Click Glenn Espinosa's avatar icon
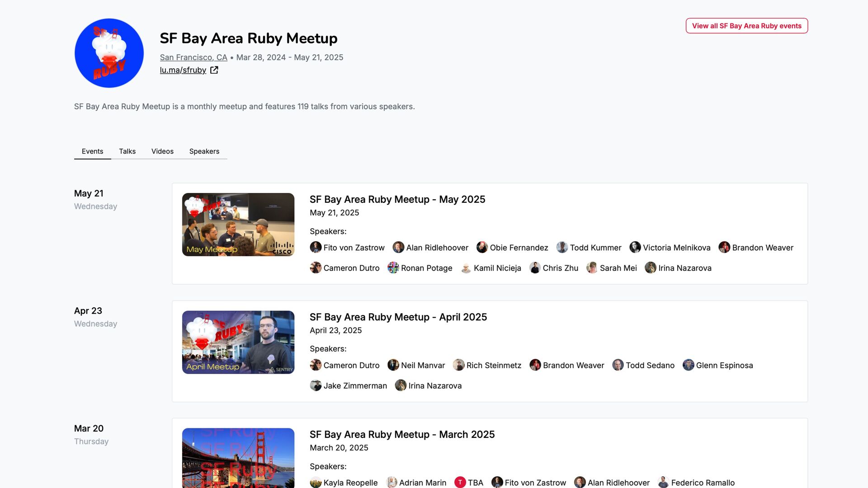The height and width of the screenshot is (488, 868). pyautogui.click(x=688, y=365)
